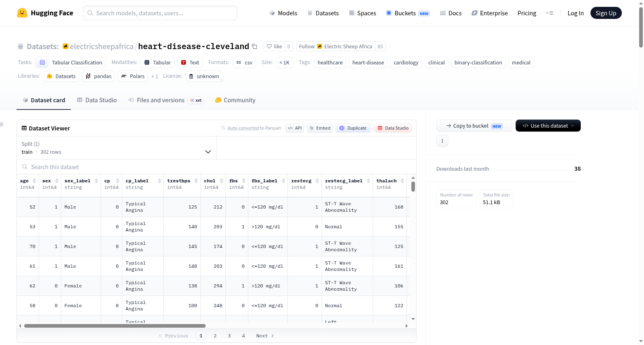Open the electricsheepafrica profile link
The image size is (644, 345).
tap(101, 46)
